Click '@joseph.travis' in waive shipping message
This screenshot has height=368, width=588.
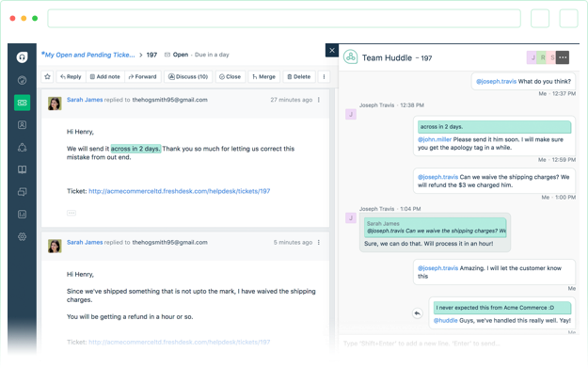tap(438, 177)
